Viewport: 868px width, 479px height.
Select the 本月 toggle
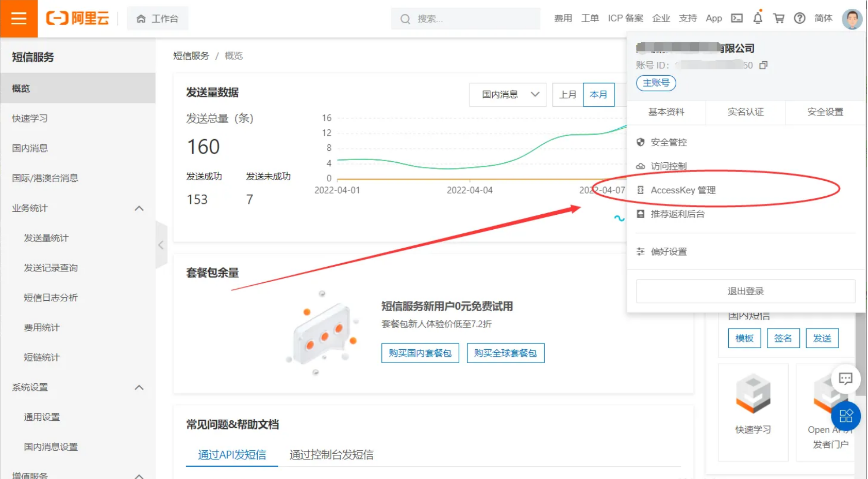pos(598,95)
